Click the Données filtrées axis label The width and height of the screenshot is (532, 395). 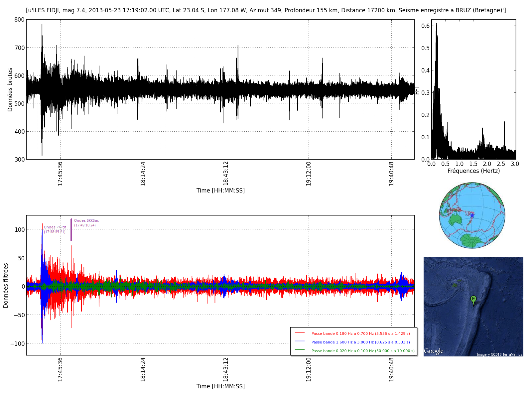(6, 285)
